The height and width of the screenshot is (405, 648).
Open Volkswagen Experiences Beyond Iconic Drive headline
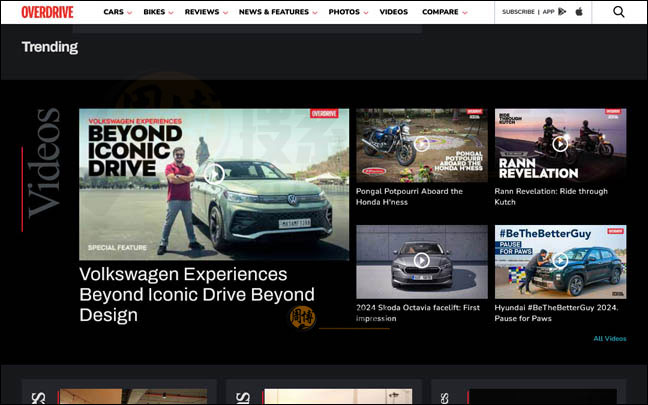coord(197,295)
